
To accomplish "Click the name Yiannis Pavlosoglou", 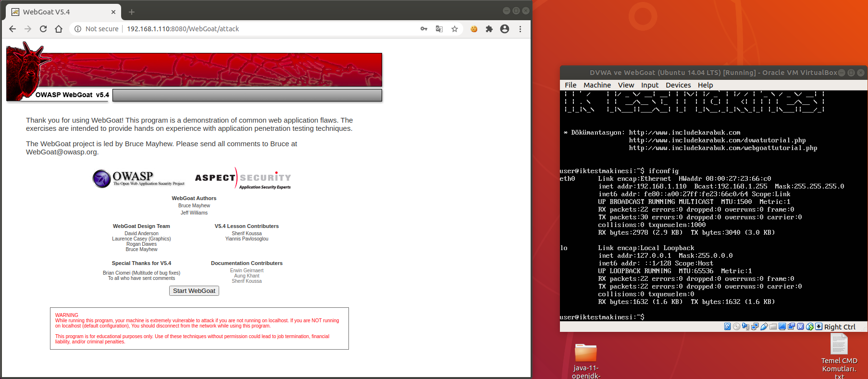I will point(247,239).
